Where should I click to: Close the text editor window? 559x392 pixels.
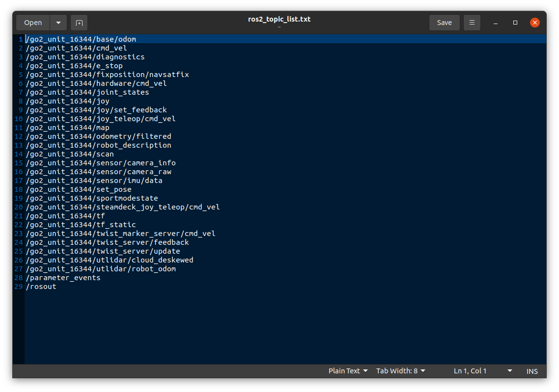[535, 23]
